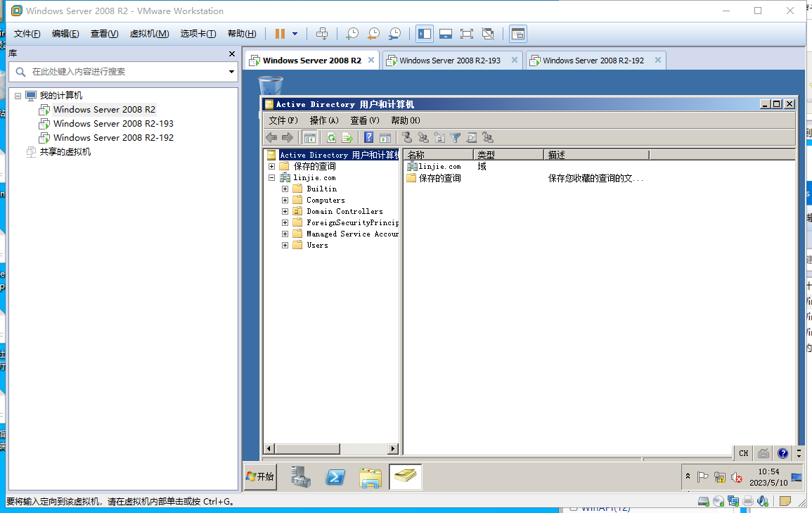Expand the ForeignSecurityPrincipals node

point(285,223)
